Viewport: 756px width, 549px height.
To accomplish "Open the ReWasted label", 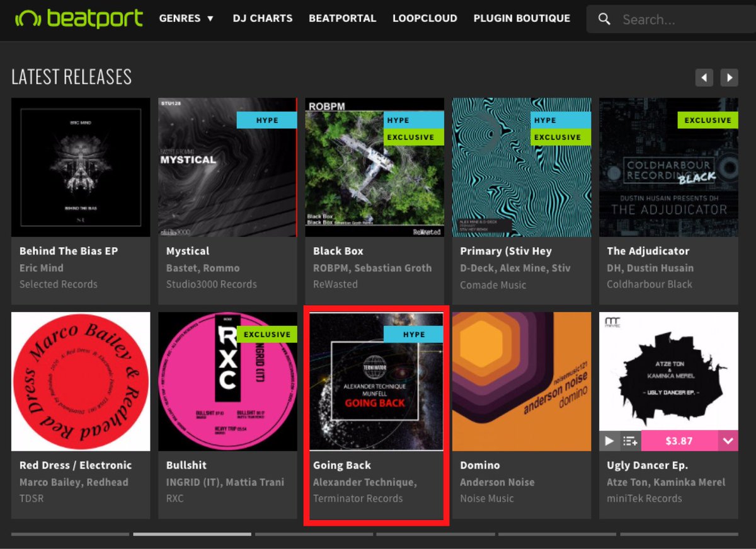I will click(335, 284).
